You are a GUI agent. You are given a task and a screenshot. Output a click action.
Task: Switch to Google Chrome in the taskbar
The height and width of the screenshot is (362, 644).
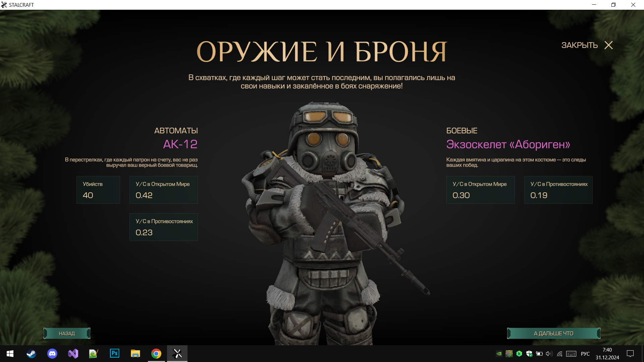[156, 354]
